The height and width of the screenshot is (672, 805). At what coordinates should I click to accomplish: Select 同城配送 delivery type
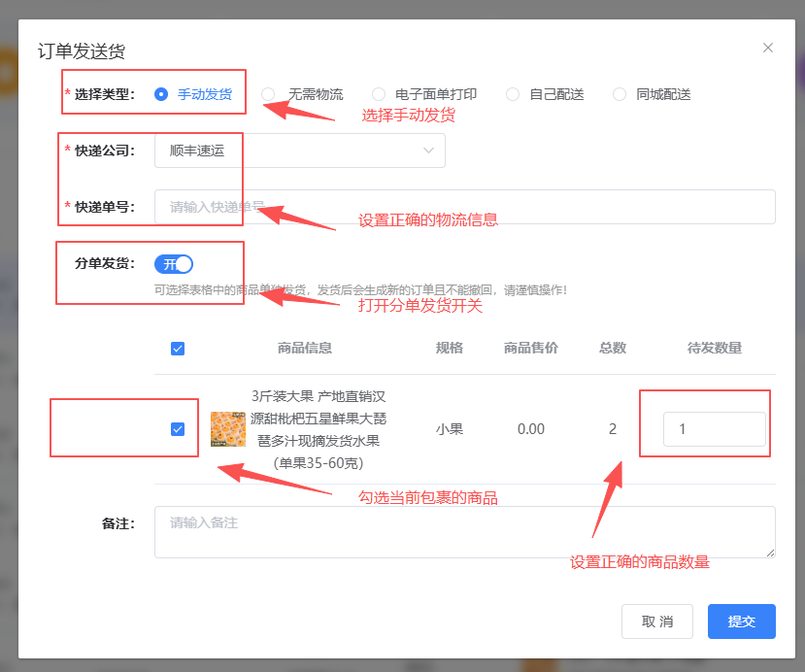click(x=620, y=94)
